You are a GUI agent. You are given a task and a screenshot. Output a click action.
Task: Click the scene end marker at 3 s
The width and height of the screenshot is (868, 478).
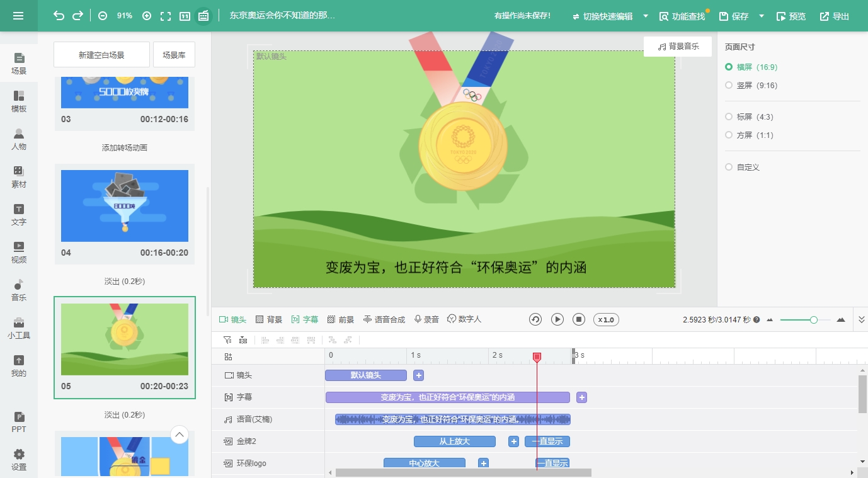[573, 356]
